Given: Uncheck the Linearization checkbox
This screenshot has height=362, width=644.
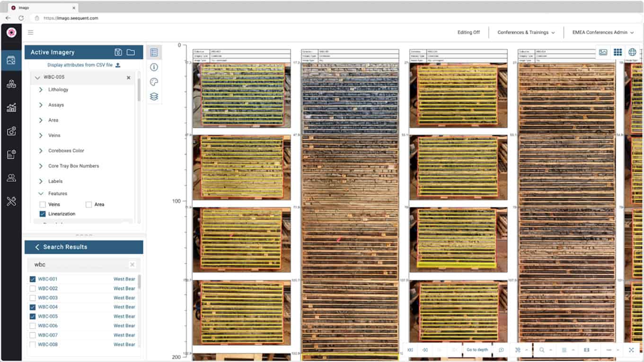Looking at the screenshot, I should (43, 214).
